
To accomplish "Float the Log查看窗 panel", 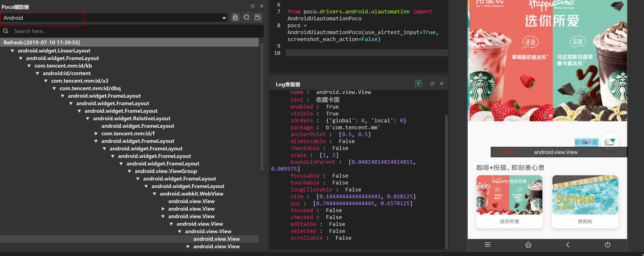I will pos(432,84).
